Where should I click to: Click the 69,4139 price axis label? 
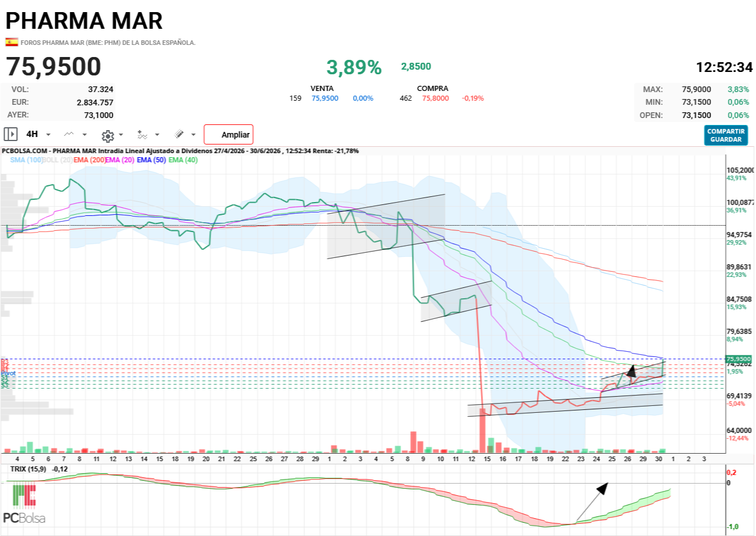[x=739, y=396]
